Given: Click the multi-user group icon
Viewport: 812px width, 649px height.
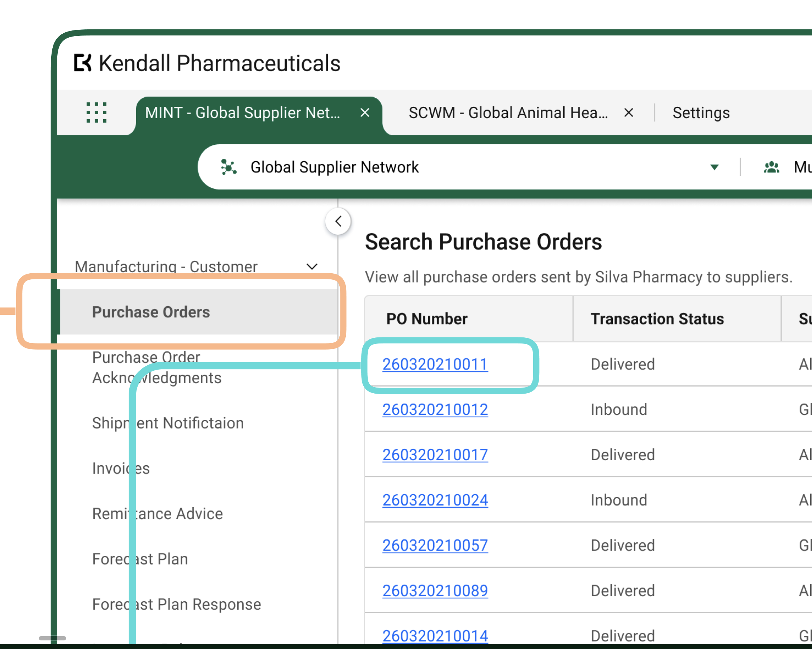Looking at the screenshot, I should coord(771,167).
